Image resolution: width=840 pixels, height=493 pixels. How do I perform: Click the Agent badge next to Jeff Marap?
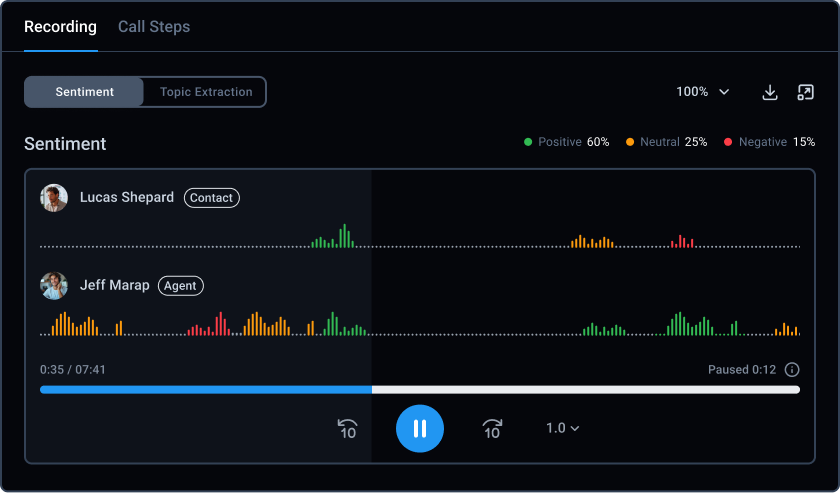(x=180, y=286)
